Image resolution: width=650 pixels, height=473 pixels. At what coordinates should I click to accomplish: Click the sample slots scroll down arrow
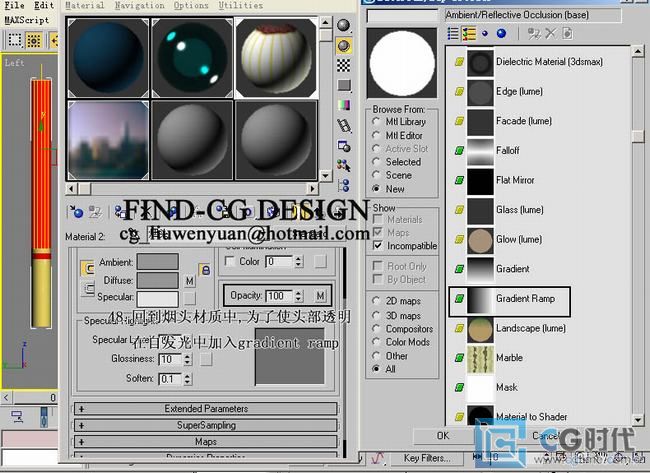pos(325,176)
